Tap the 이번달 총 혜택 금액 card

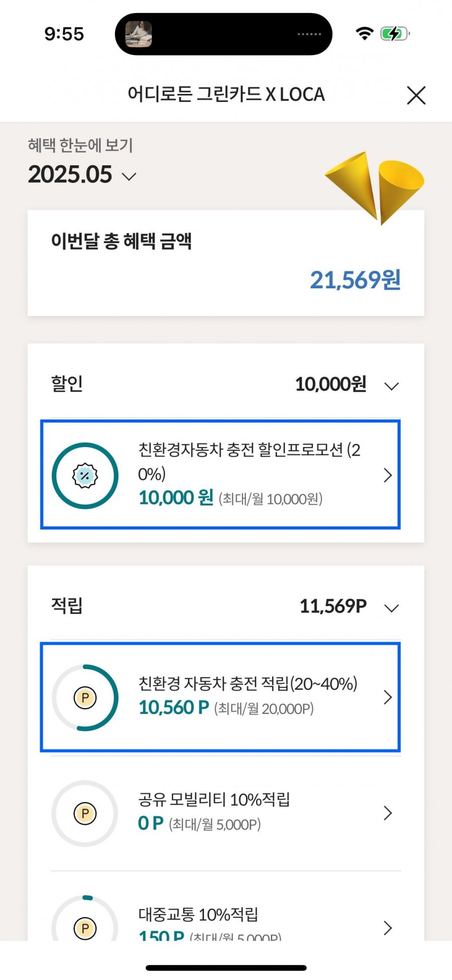(225, 263)
